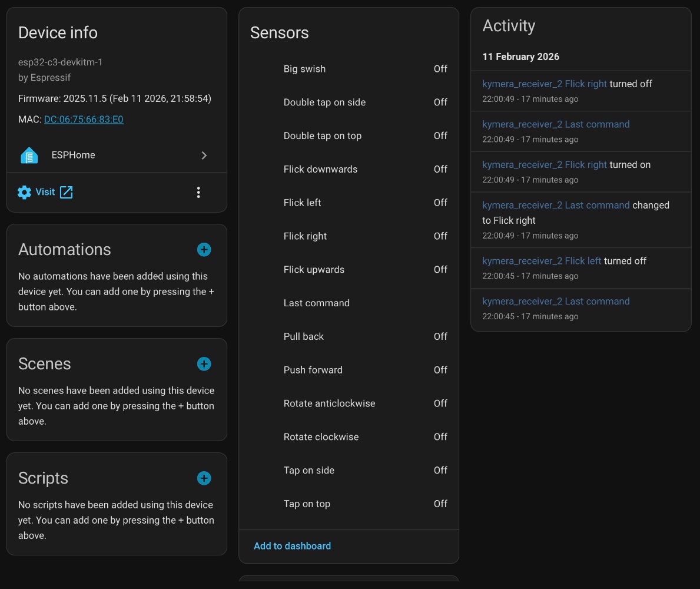Viewport: 700px width, 589px height.
Task: Click the settings gear icon beside Visit
Action: click(24, 192)
